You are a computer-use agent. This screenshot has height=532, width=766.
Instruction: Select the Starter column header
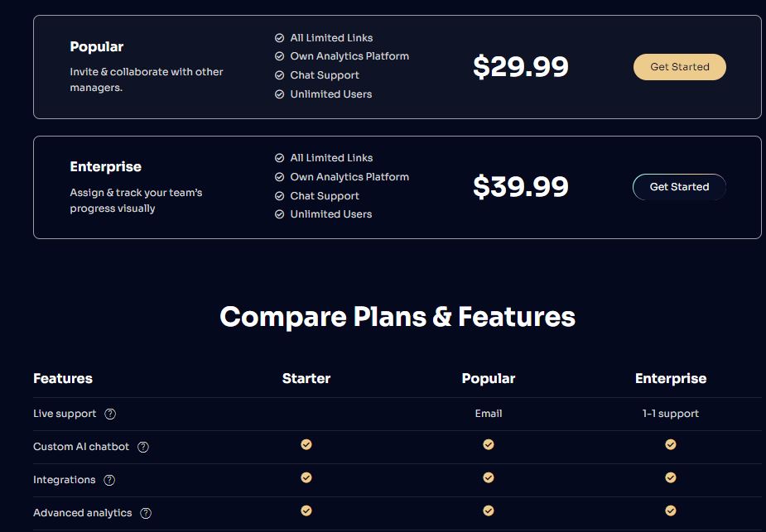[x=306, y=379]
